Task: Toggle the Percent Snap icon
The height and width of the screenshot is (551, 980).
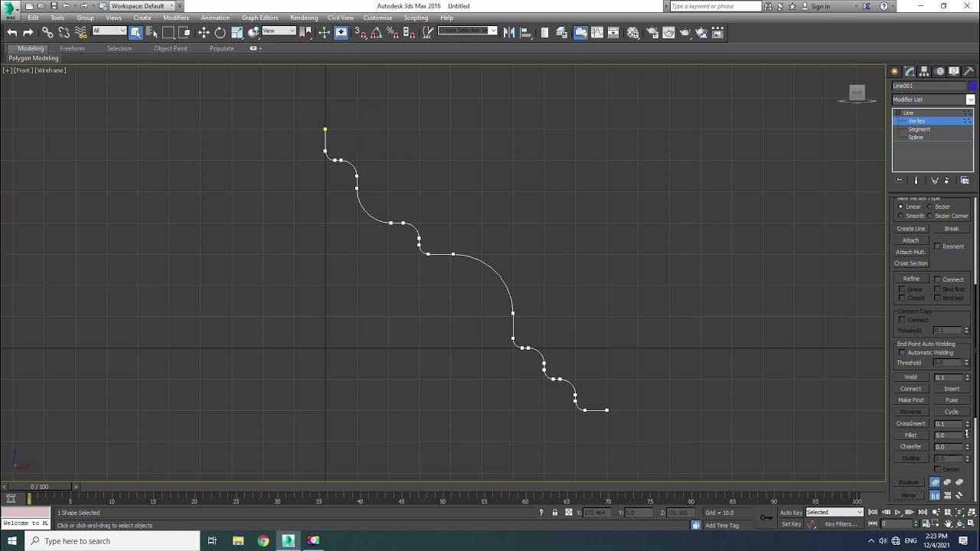Action: pyautogui.click(x=392, y=32)
